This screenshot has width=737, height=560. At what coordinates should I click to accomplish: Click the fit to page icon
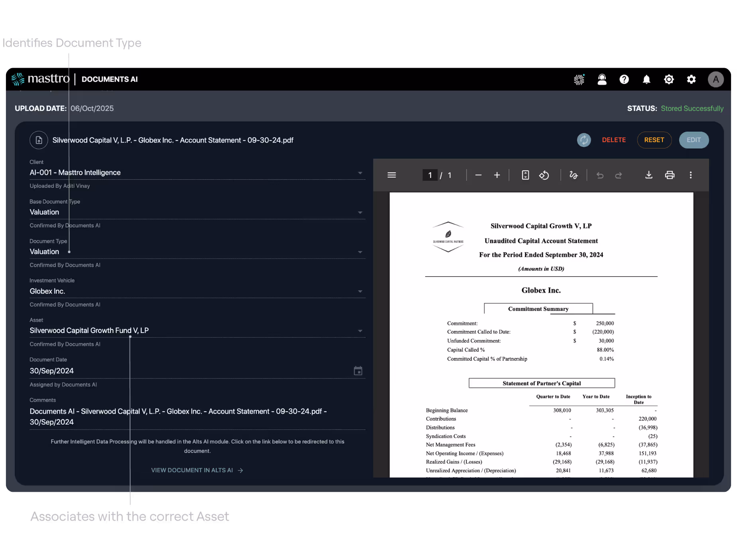pyautogui.click(x=526, y=175)
